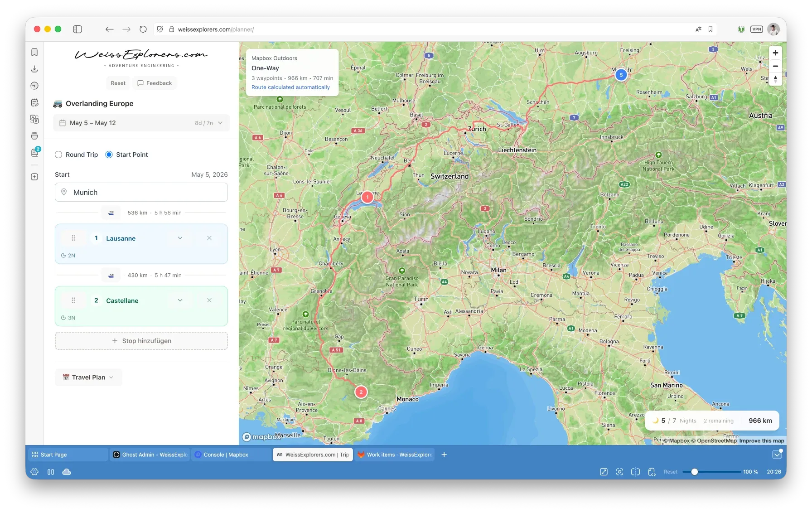Screen dimensions: 812x513
Task: Bookmark this page from address bar
Action: coord(710,29)
